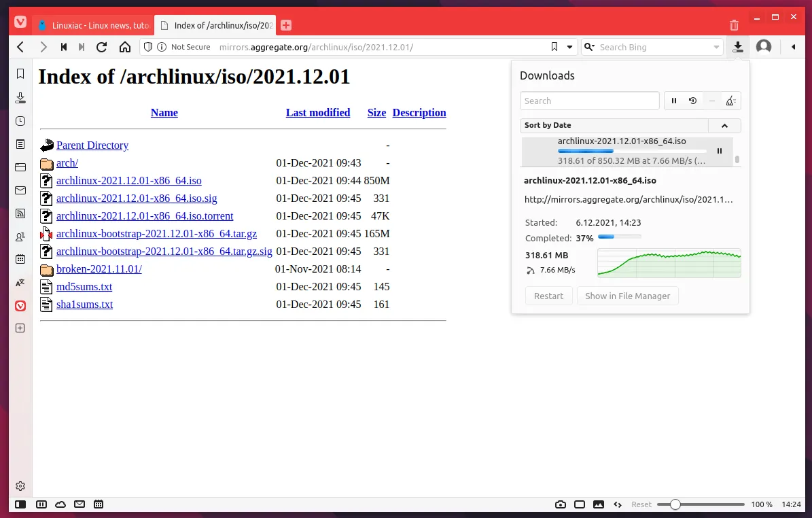
Task: Pause all downloads in Downloads toolbar
Action: [674, 101]
